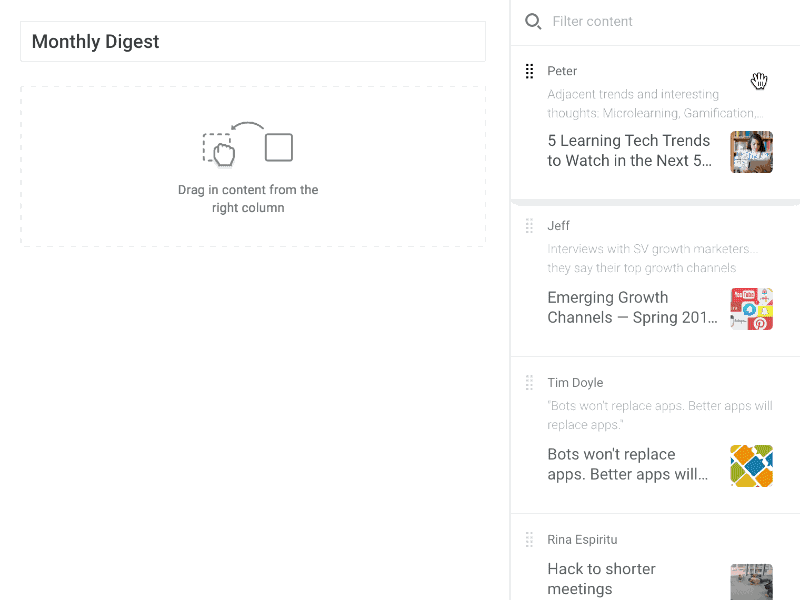
Task: Click the drag handle next to Tim Doyle
Action: coord(529,383)
